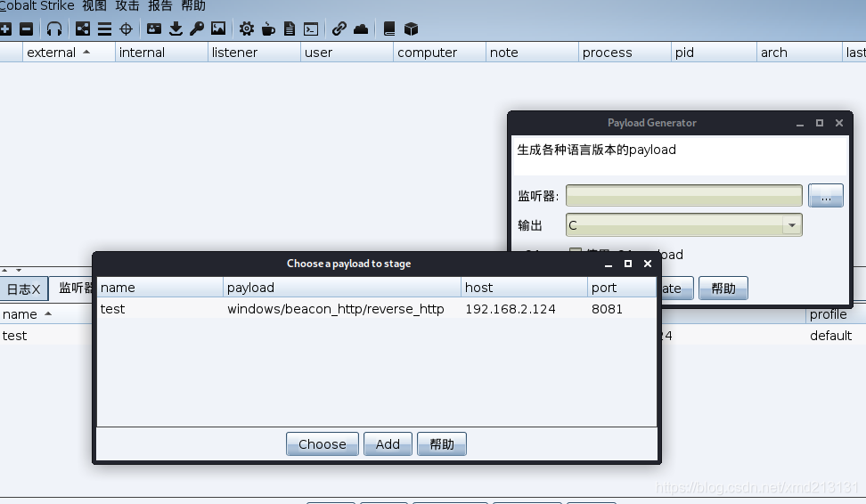Click port header in payload dialog table
Viewport: 866px width, 504px height.
click(622, 288)
